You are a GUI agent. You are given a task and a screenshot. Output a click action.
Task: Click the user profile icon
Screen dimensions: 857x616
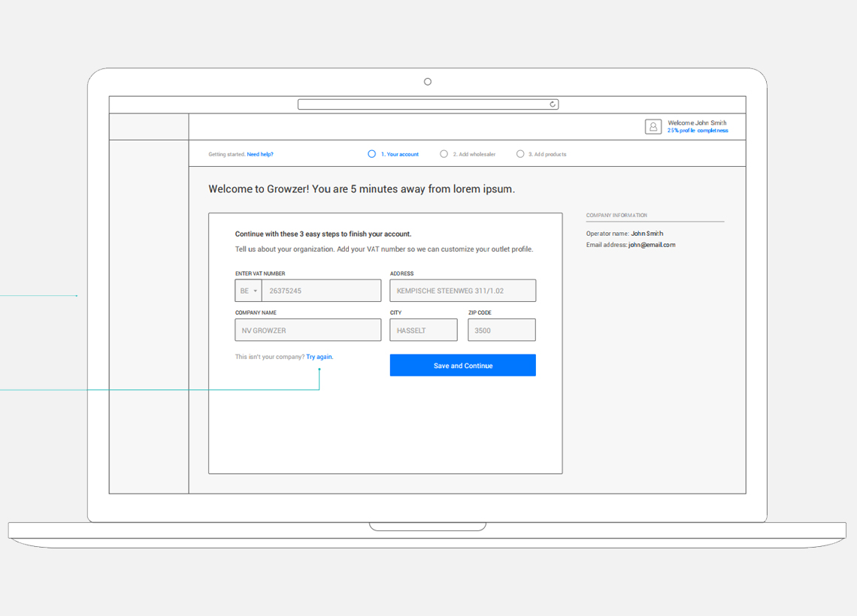pyautogui.click(x=653, y=127)
